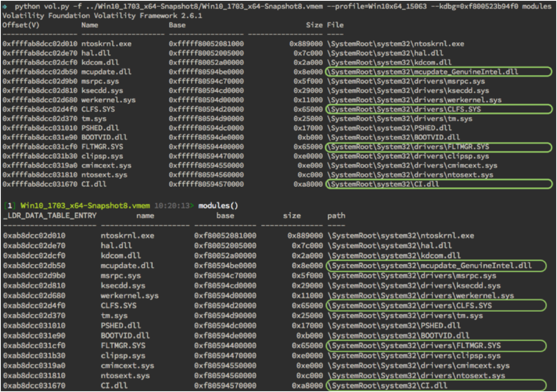Click the modules() command at the prompt
Screen dimensions: 557x392
(218, 206)
